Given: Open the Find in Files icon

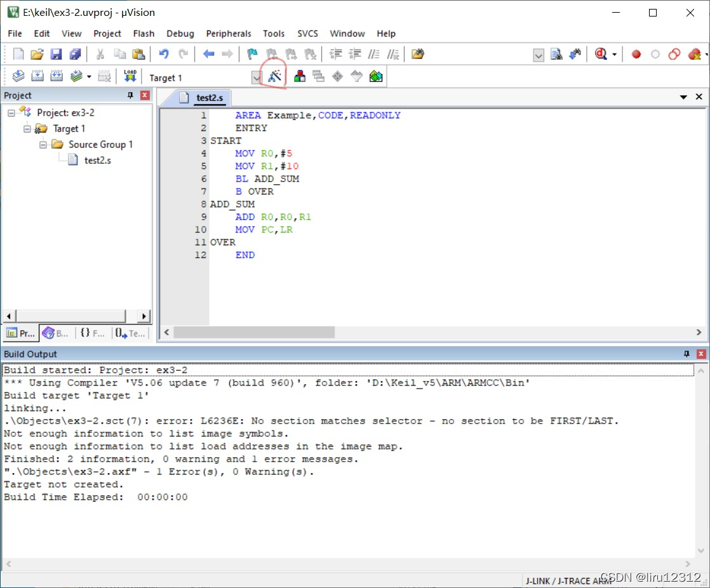Looking at the screenshot, I should point(417,54).
